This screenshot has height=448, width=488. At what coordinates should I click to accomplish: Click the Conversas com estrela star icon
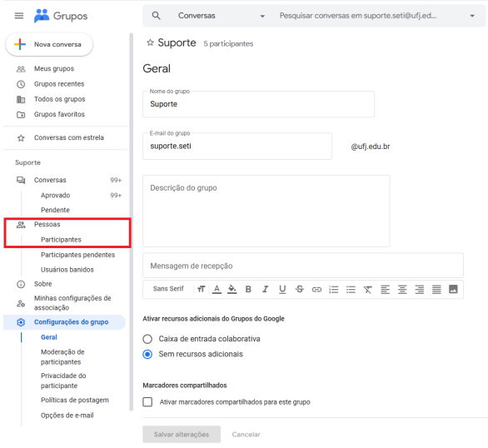[21, 138]
